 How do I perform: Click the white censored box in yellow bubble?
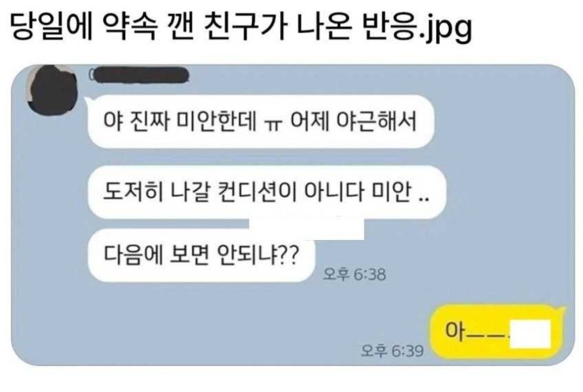530,334
